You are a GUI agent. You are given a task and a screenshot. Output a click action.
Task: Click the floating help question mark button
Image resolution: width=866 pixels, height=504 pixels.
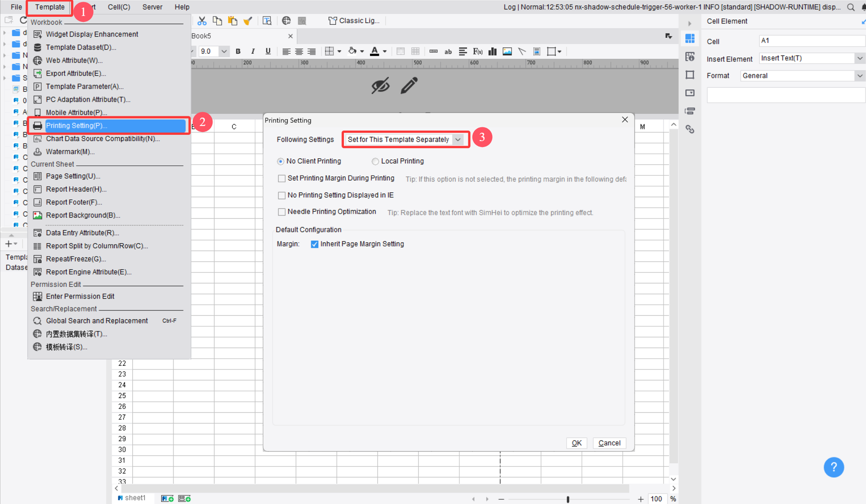coord(834,467)
